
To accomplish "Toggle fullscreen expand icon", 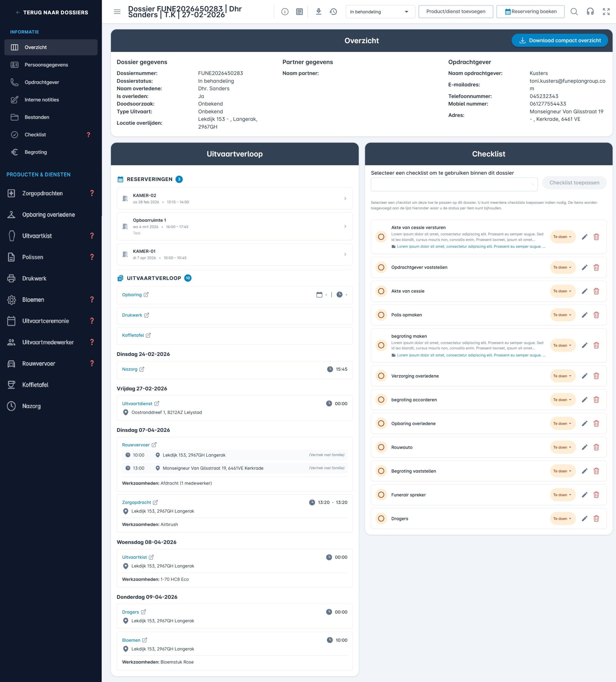I will [606, 12].
